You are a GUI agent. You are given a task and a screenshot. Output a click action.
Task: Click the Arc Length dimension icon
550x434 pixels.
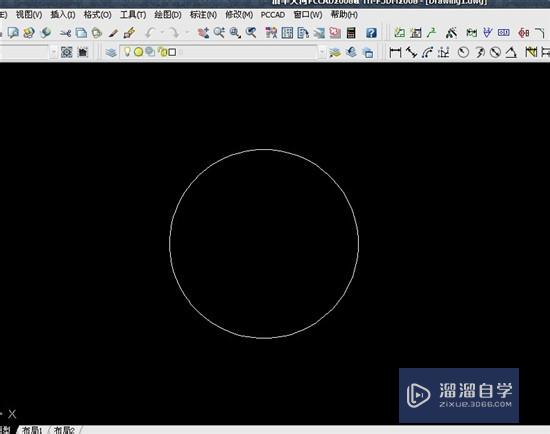(427, 53)
